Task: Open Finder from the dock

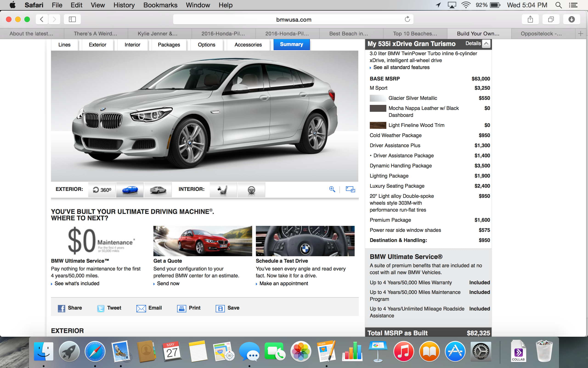Action: point(43,351)
